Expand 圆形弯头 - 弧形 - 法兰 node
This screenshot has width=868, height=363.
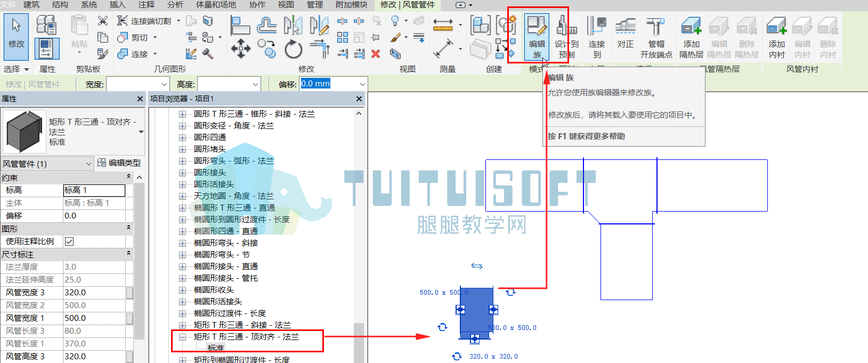tap(182, 161)
